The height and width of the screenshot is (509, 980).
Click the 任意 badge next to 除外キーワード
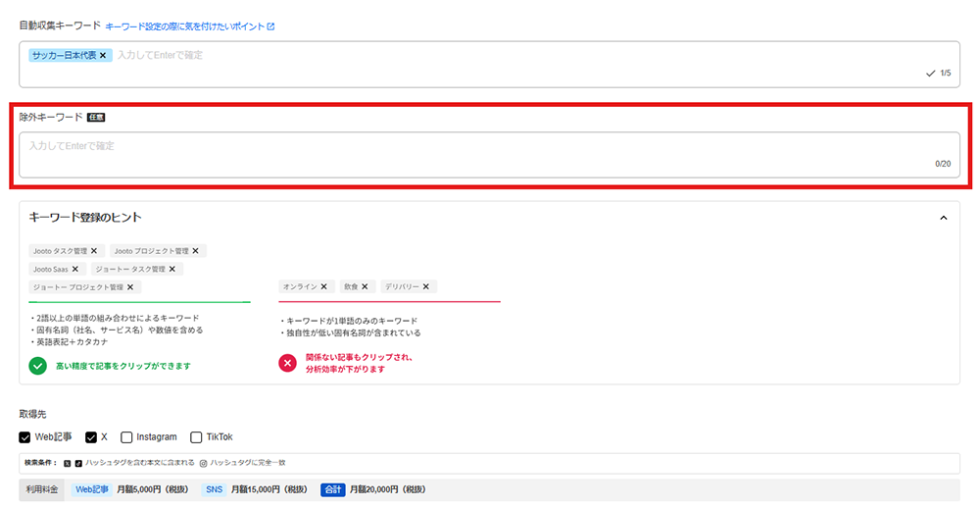pyautogui.click(x=96, y=117)
